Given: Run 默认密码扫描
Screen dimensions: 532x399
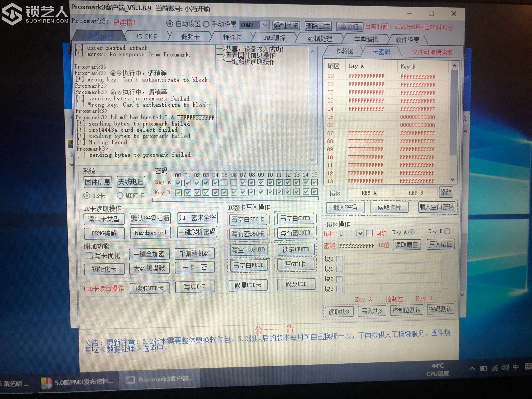Looking at the screenshot, I should tap(150, 218).
